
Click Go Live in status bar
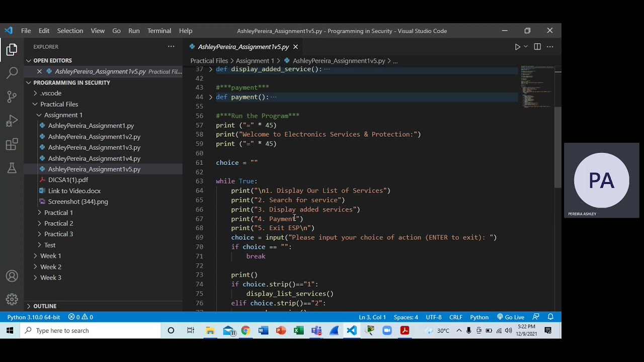point(511,317)
